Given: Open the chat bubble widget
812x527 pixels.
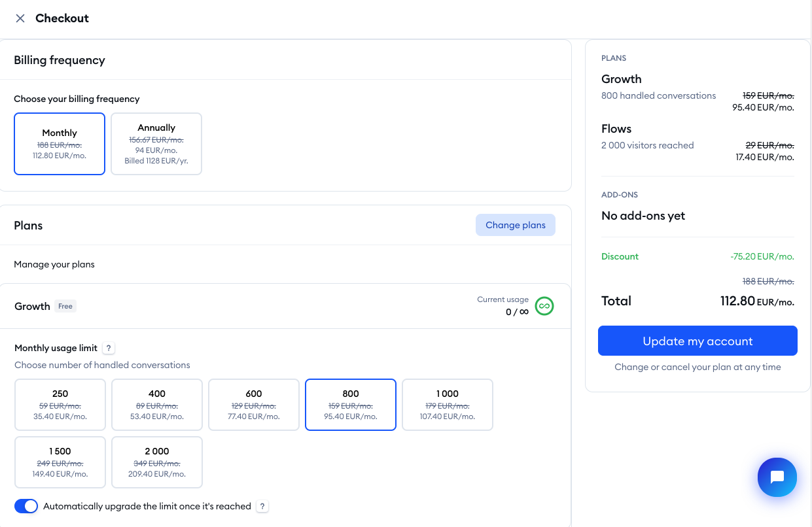Looking at the screenshot, I should click(777, 477).
